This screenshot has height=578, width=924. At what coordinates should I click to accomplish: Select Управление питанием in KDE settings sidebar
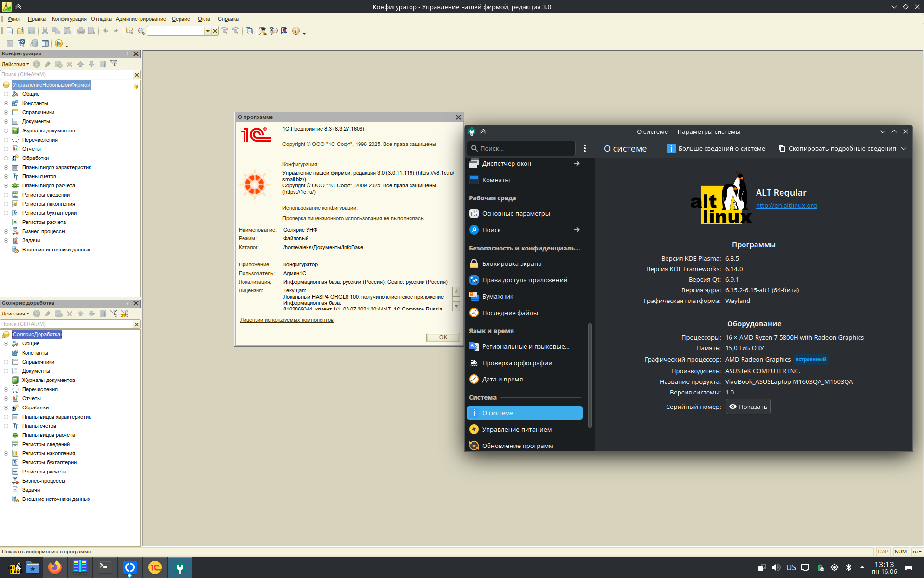tap(525, 429)
